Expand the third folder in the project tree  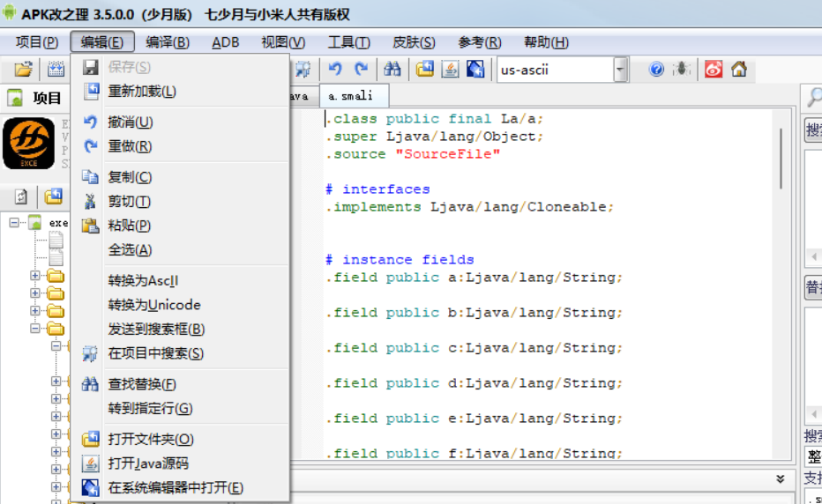[34, 311]
